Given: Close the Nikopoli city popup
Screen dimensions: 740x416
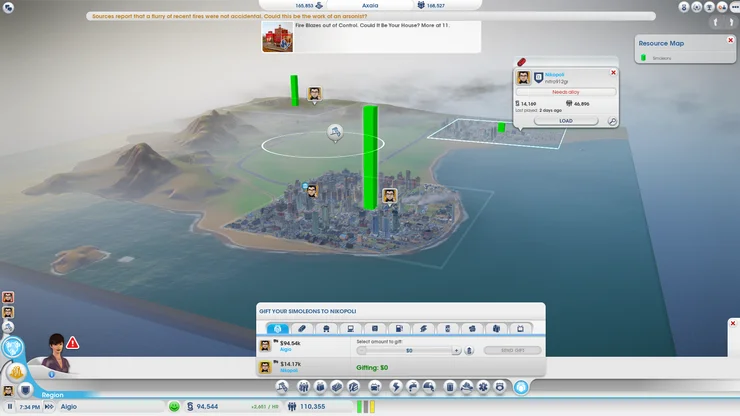Looking at the screenshot, I should point(613,73).
